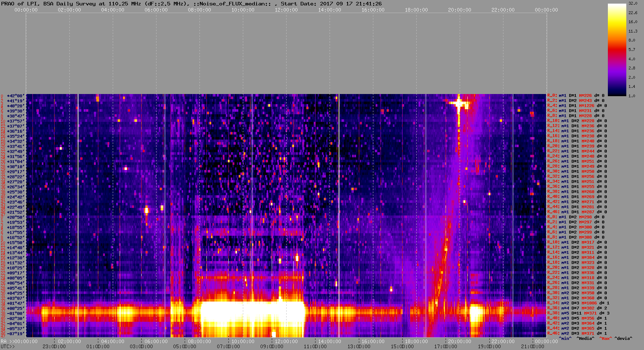Click declination label +00°25'
The width and height of the screenshot is (644, 350).
[x=16, y=308]
